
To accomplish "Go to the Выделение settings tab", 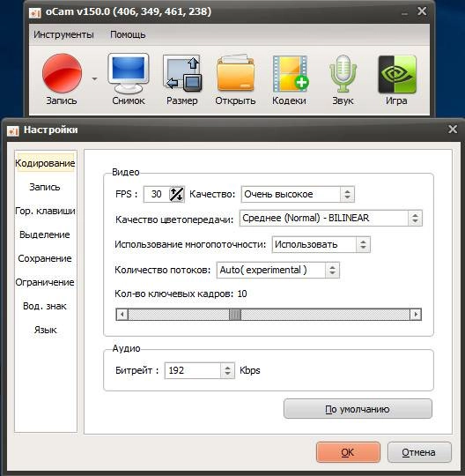I will point(45,234).
